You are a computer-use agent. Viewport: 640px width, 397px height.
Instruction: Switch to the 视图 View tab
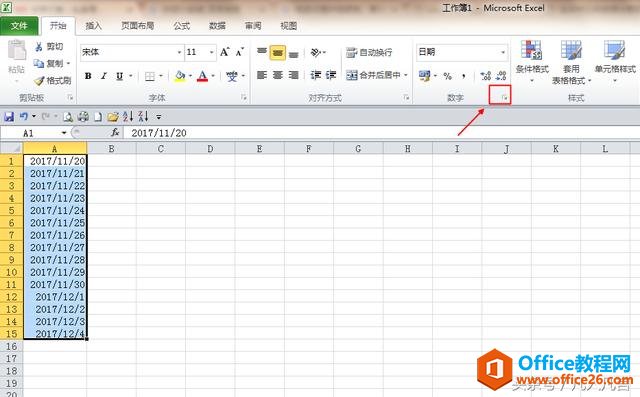coord(289,26)
